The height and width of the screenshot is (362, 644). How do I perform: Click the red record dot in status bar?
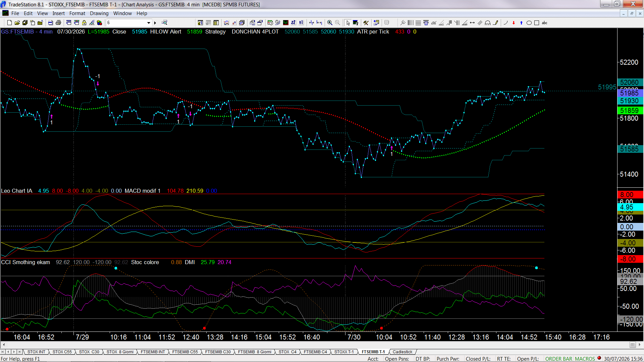[x=599, y=358]
